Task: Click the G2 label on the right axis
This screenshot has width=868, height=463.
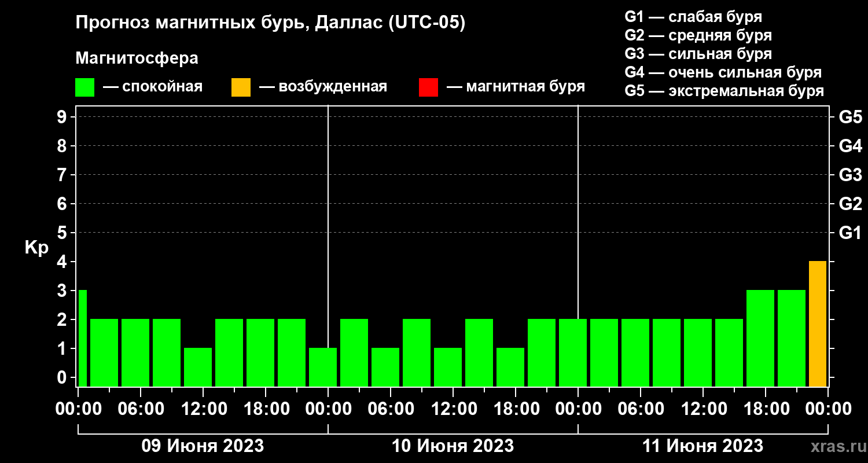Action: pos(850,204)
